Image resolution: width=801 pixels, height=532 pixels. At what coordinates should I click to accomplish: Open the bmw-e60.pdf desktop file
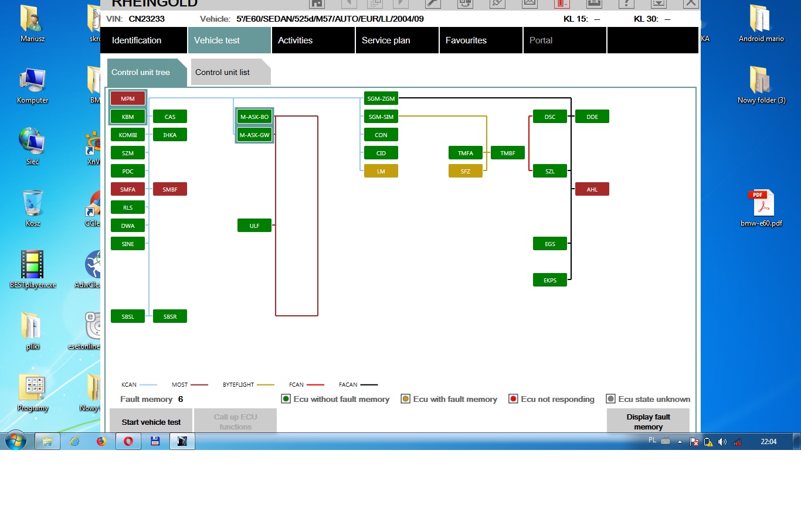(761, 204)
